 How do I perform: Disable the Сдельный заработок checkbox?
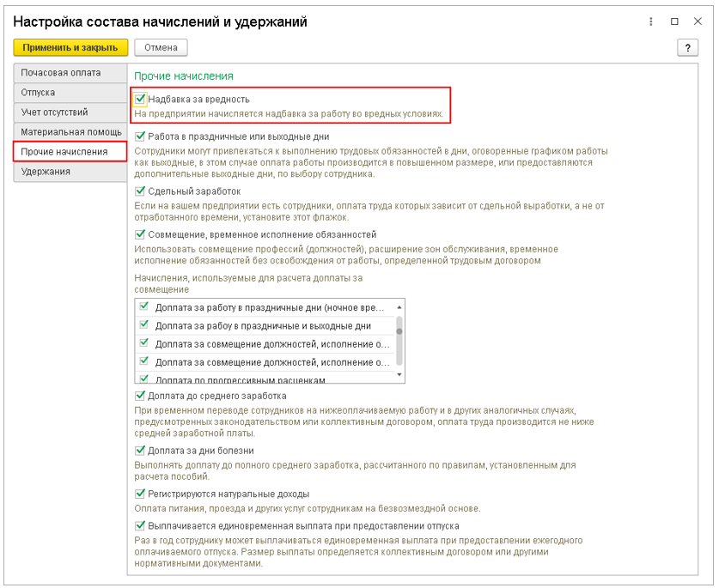tap(141, 191)
